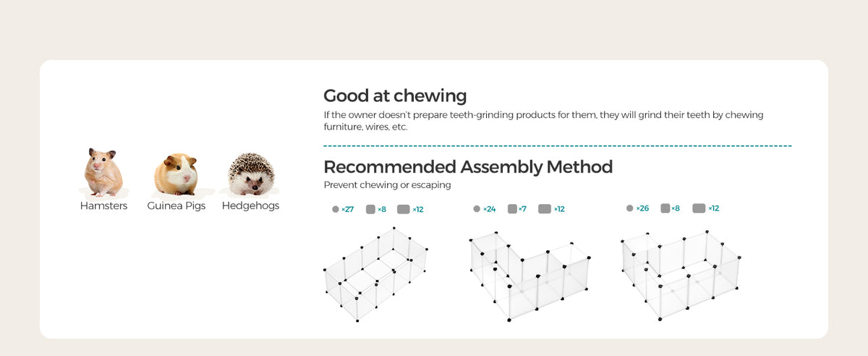Click the round connector icon marked ×24

477,209
